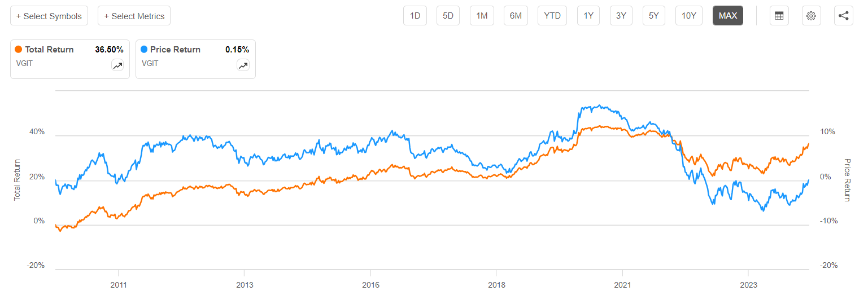Open chart settings gear icon
Viewport: 868px width, 304px height.
tap(811, 16)
